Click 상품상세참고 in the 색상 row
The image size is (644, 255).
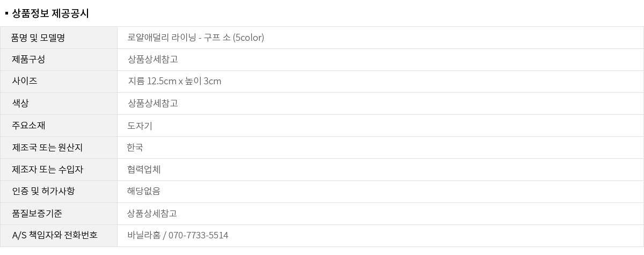coord(152,104)
